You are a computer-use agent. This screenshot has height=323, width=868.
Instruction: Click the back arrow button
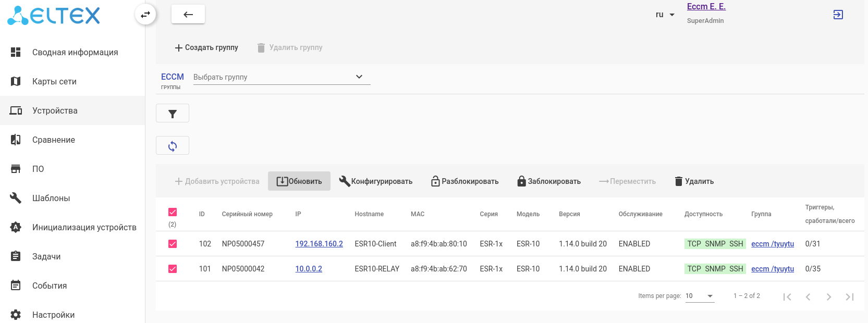(188, 15)
